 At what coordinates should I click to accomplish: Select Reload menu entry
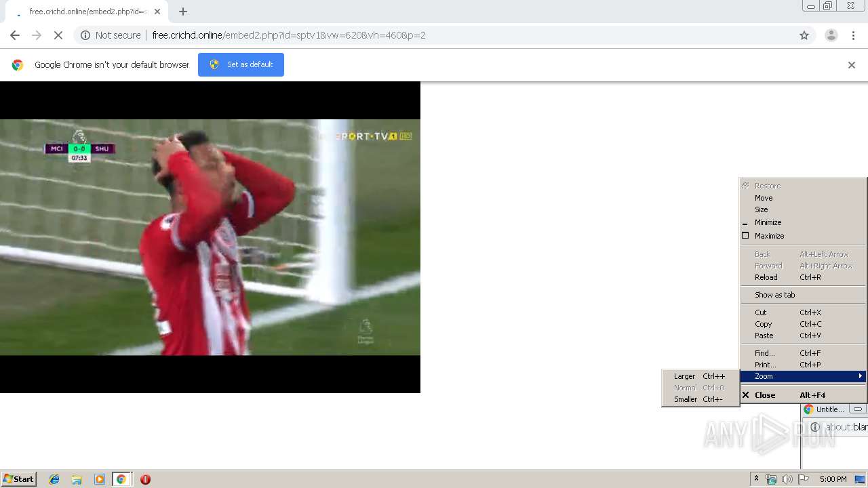pyautogui.click(x=803, y=277)
